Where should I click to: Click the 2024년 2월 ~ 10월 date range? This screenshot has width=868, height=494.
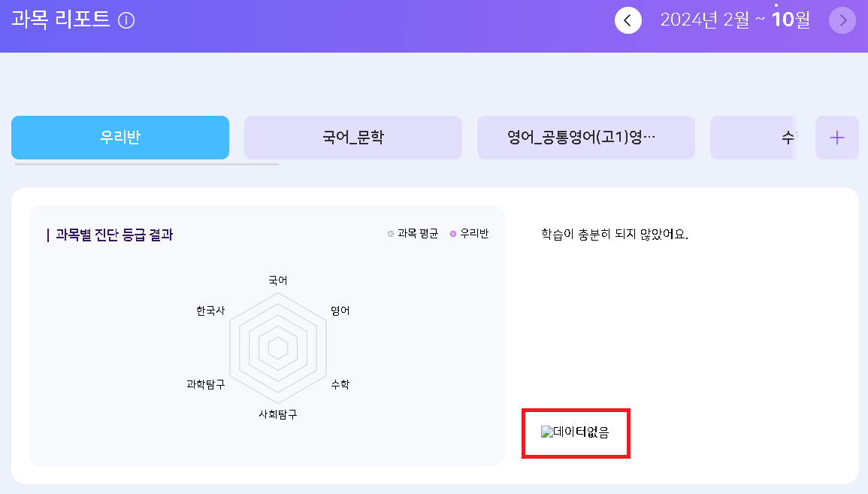click(735, 20)
